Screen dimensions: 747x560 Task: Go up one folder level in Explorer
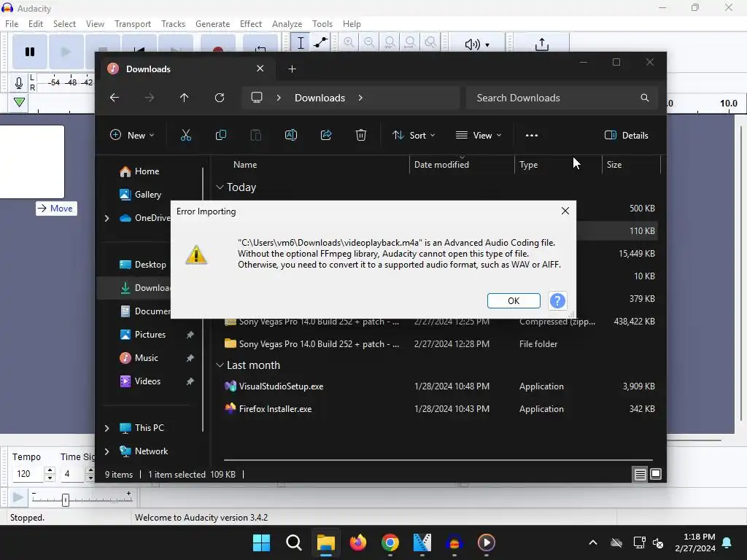(x=185, y=98)
